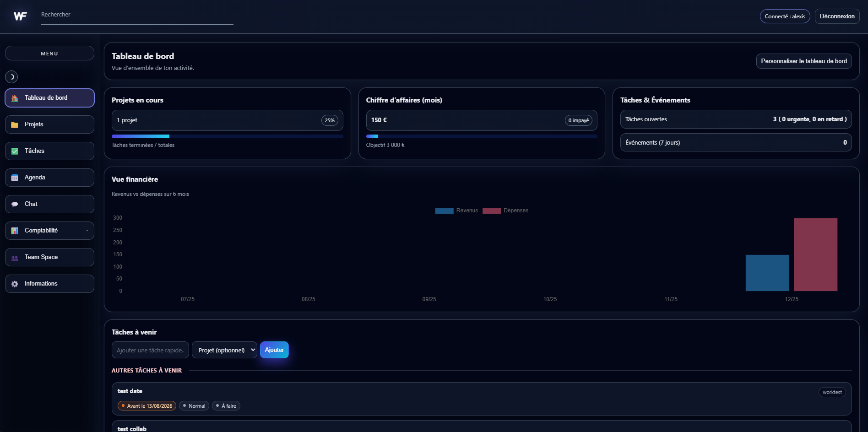The width and height of the screenshot is (868, 432).
Task: Click the Rechercher search field
Action: (x=137, y=14)
